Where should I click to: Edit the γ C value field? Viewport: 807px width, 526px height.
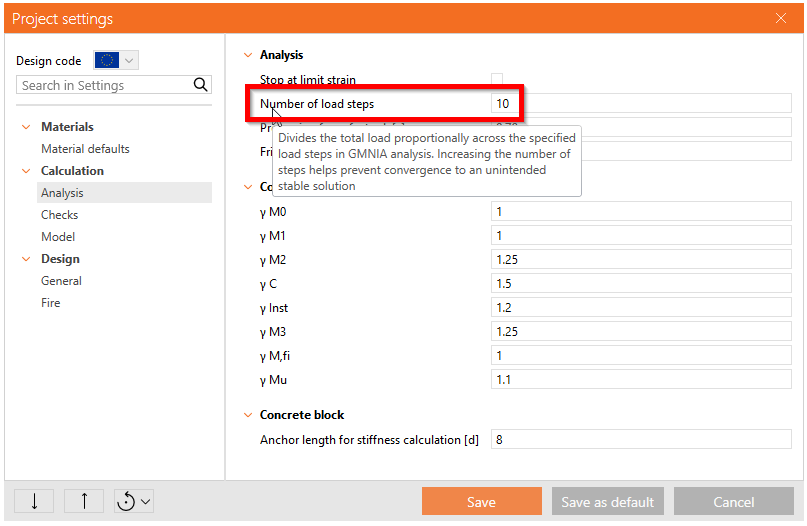(x=641, y=284)
